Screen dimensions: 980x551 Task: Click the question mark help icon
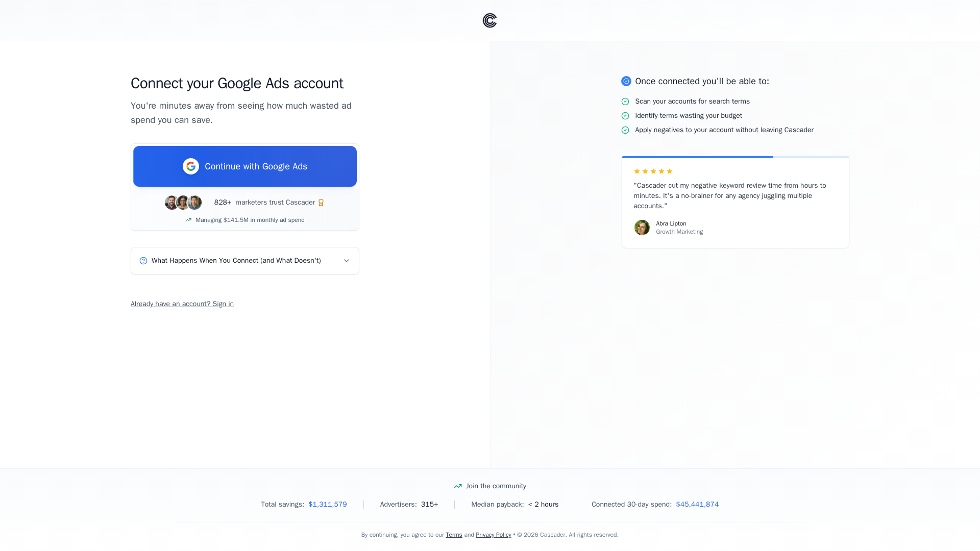click(x=143, y=261)
